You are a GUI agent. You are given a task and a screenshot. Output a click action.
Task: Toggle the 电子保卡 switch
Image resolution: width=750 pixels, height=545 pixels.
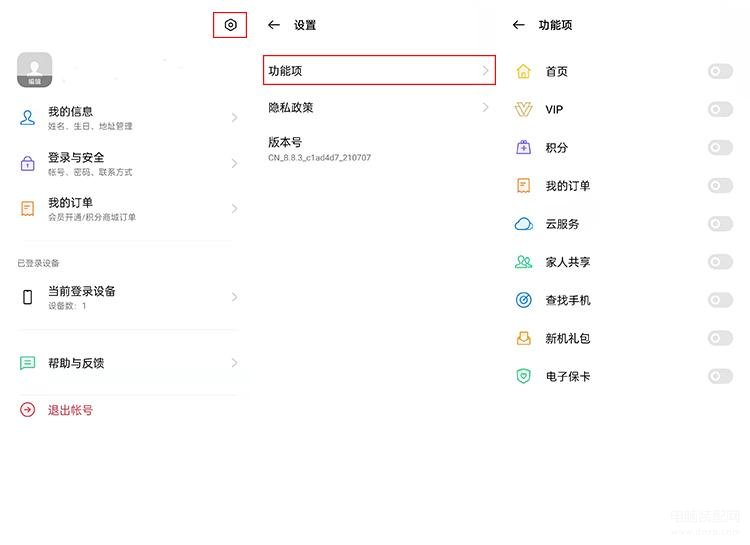click(720, 376)
